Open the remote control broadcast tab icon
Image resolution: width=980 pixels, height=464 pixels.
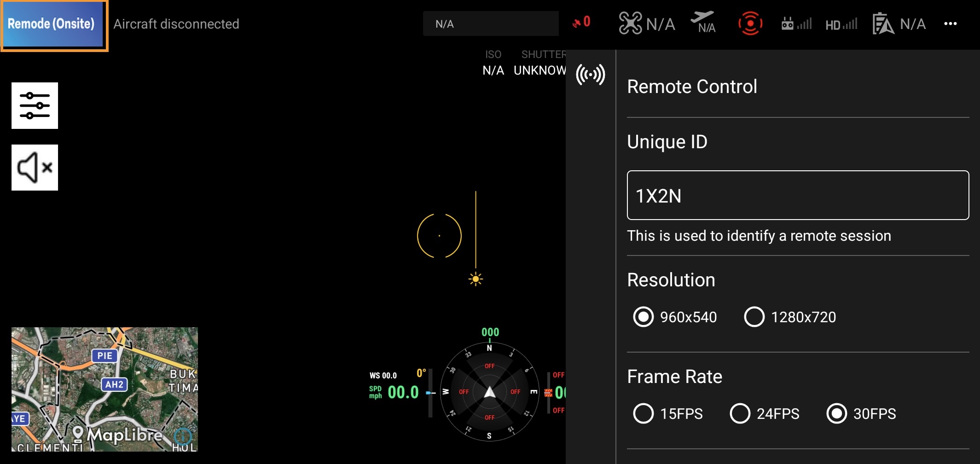[x=591, y=75]
